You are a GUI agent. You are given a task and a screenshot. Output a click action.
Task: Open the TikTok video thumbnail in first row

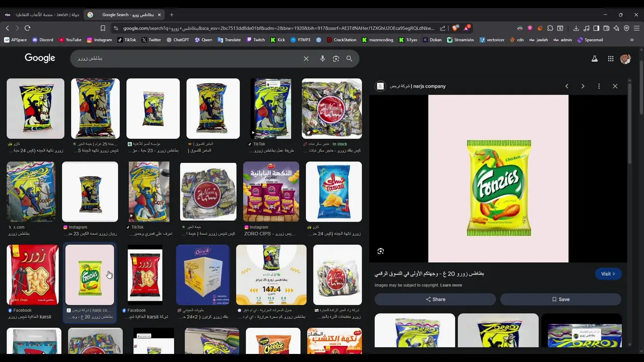(271, 109)
